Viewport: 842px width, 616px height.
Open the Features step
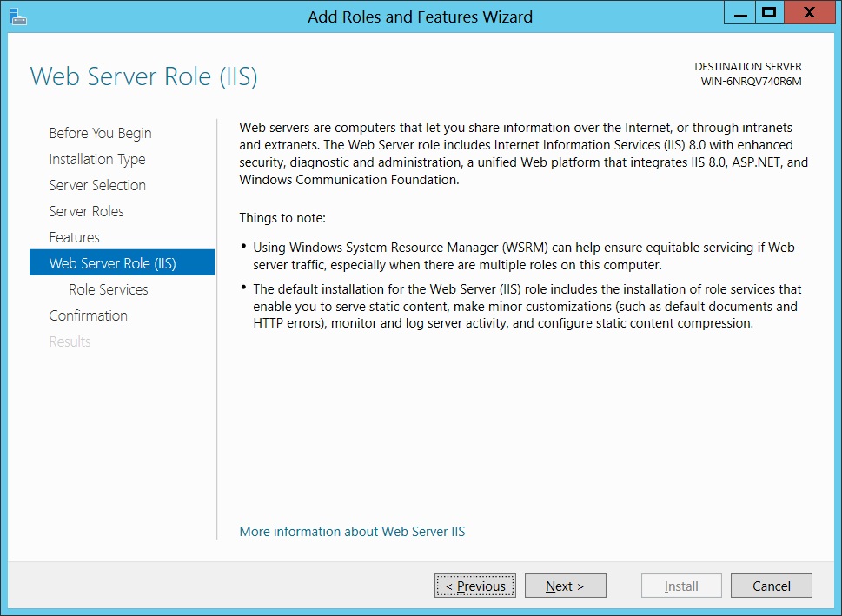[x=74, y=237]
